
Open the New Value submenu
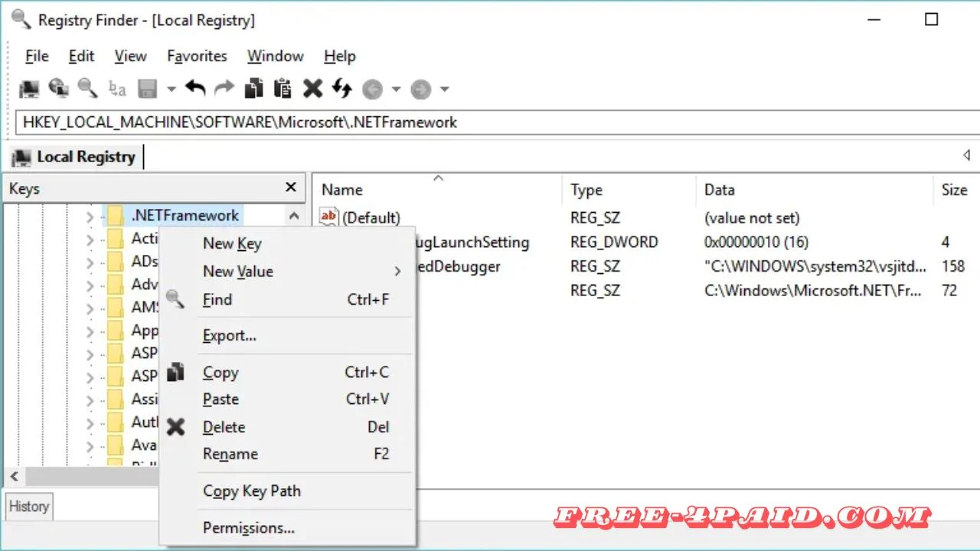[x=287, y=271]
